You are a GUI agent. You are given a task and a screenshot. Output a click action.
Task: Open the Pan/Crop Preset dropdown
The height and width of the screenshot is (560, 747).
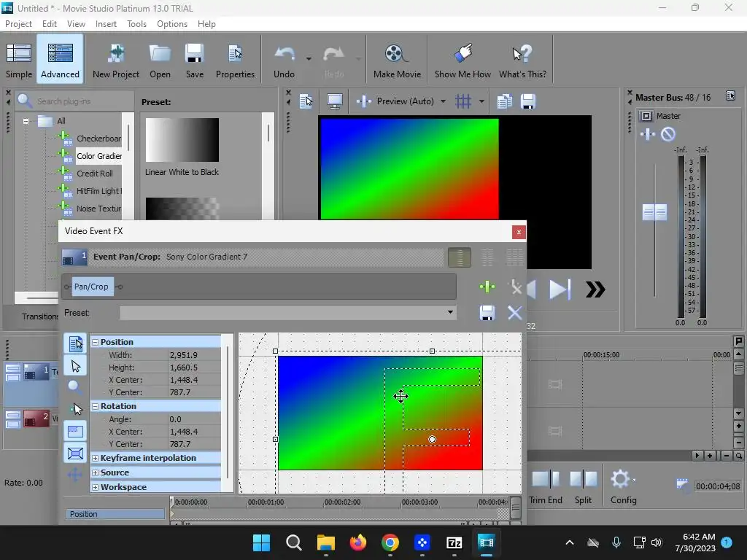point(449,312)
